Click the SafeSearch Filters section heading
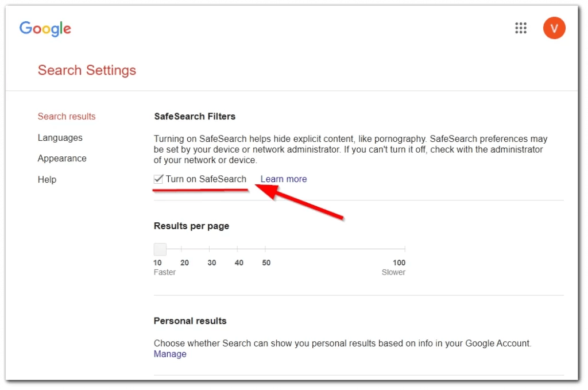This screenshot has width=588, height=390. 195,116
